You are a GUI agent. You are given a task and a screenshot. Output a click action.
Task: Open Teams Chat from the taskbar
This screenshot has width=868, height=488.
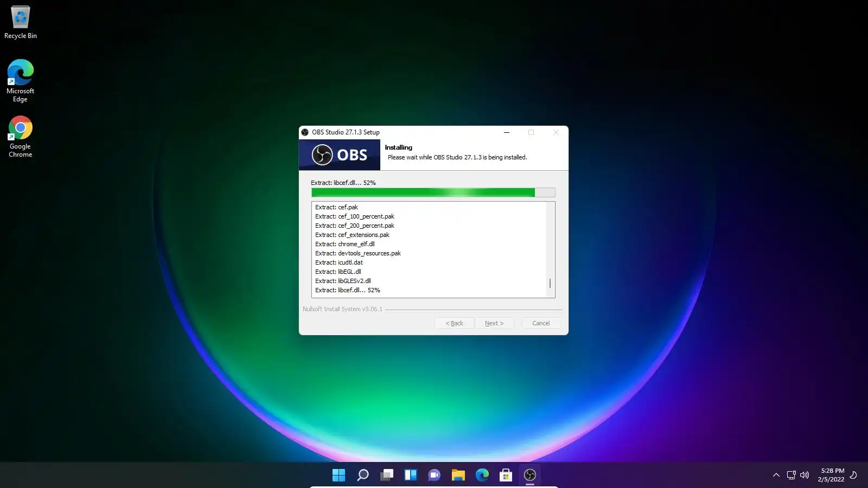(x=434, y=475)
